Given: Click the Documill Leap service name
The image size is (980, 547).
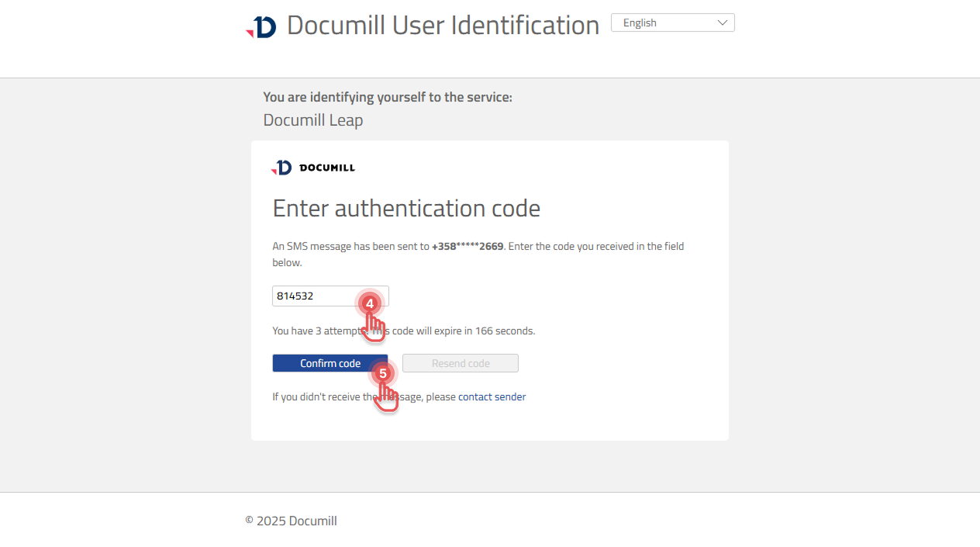Looking at the screenshot, I should 312,120.
